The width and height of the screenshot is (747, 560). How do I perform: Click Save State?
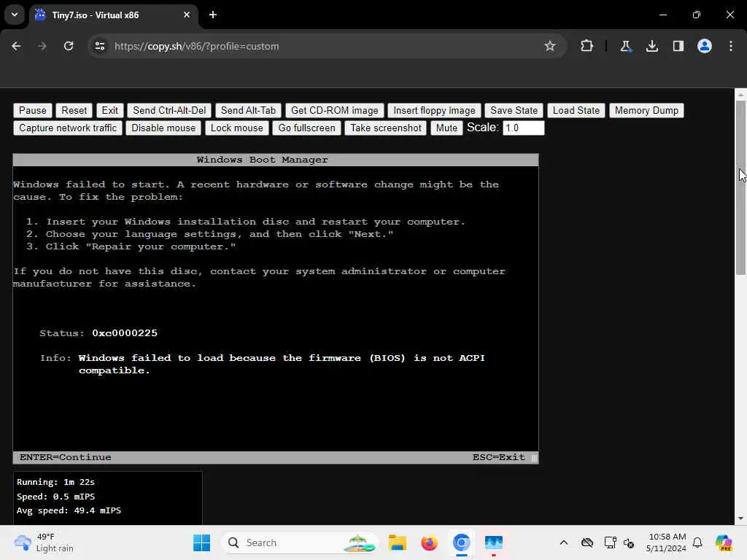click(514, 111)
